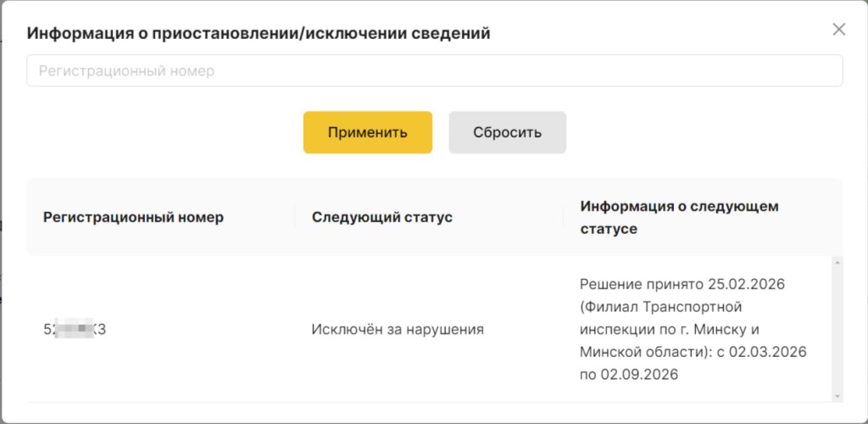868x424 pixels.
Task: Close the suspension/exclusion information dialog
Action: (839, 30)
